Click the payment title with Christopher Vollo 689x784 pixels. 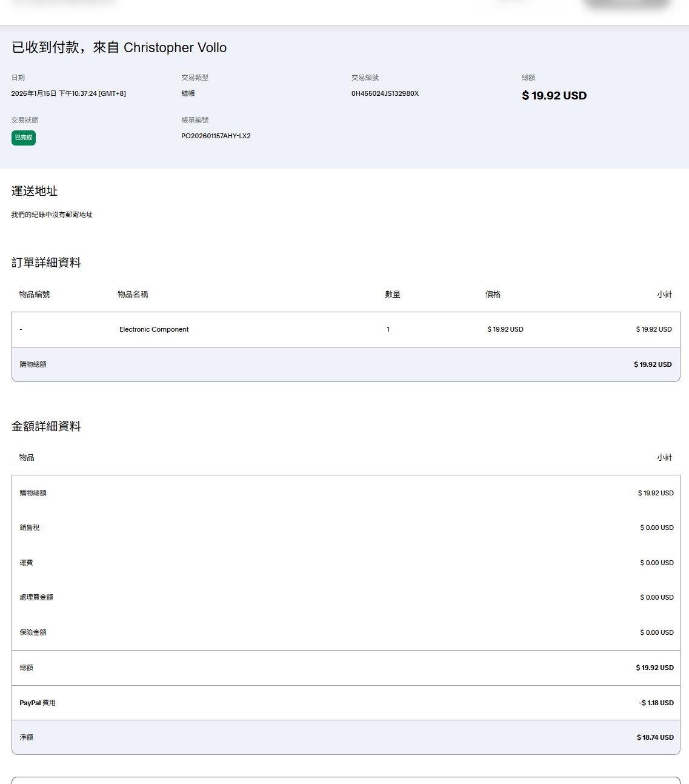coord(119,48)
